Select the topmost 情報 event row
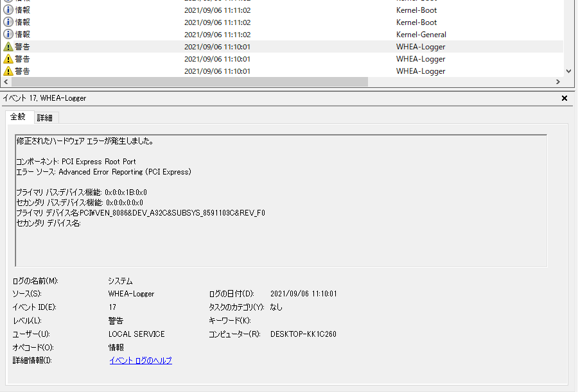The width and height of the screenshot is (578, 392). click(x=257, y=10)
